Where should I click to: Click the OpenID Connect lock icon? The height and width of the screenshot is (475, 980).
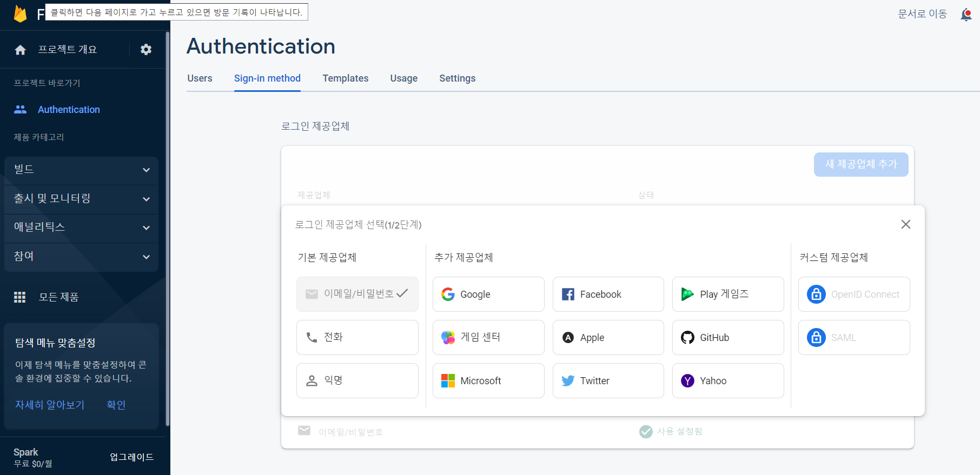point(816,294)
